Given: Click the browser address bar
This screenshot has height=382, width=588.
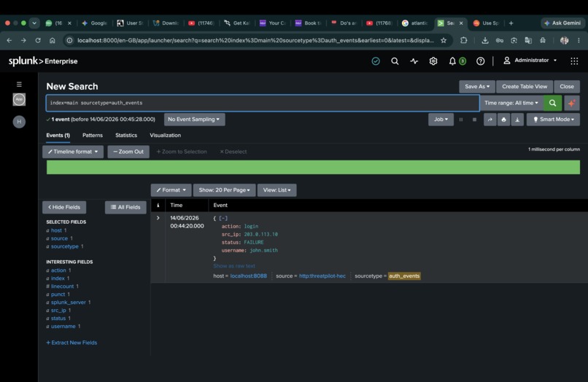Looking at the screenshot, I should coord(256,40).
